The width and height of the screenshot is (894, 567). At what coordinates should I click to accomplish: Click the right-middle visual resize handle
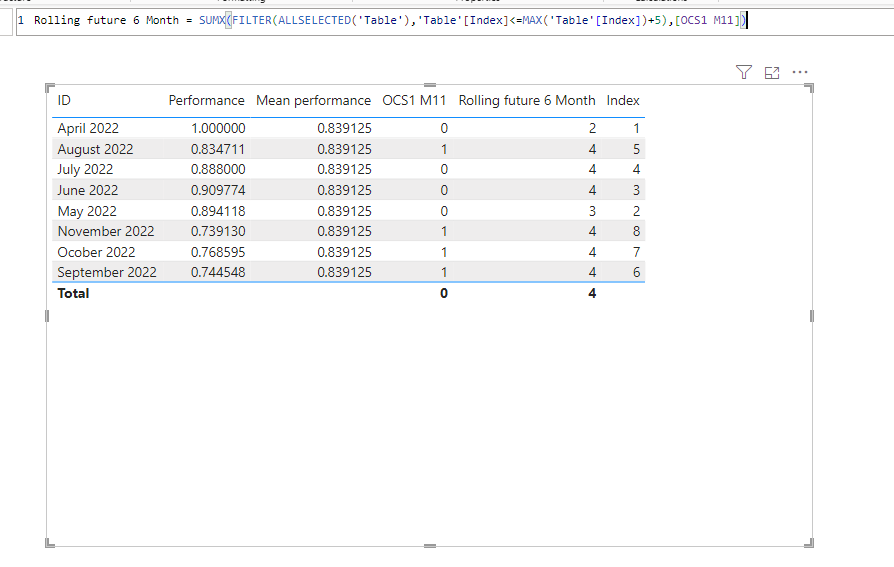coord(812,315)
